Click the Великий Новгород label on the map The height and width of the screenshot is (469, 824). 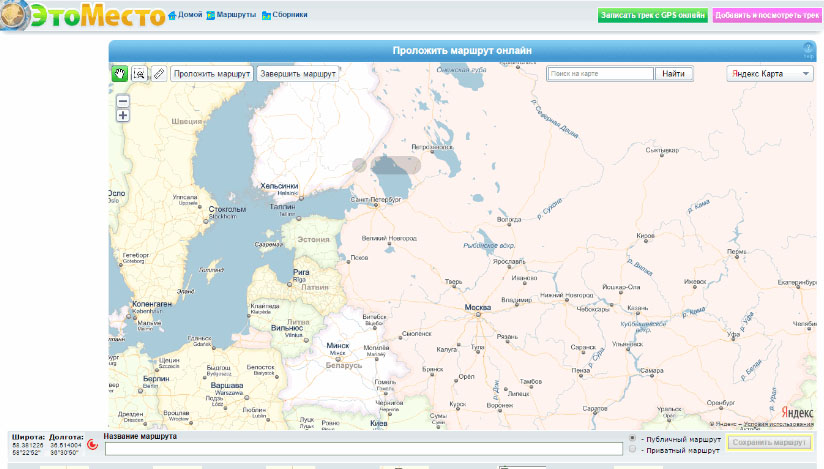(x=389, y=238)
